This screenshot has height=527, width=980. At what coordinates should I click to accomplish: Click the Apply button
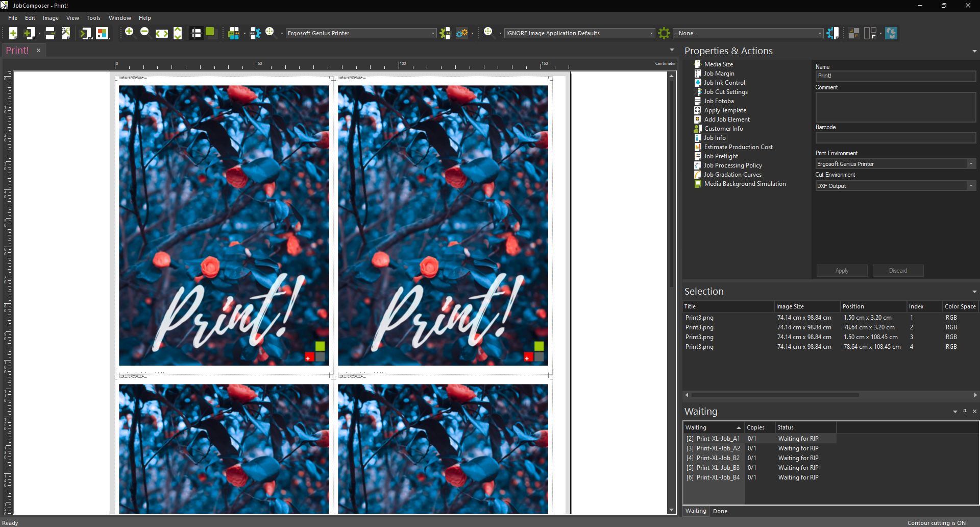(842, 271)
